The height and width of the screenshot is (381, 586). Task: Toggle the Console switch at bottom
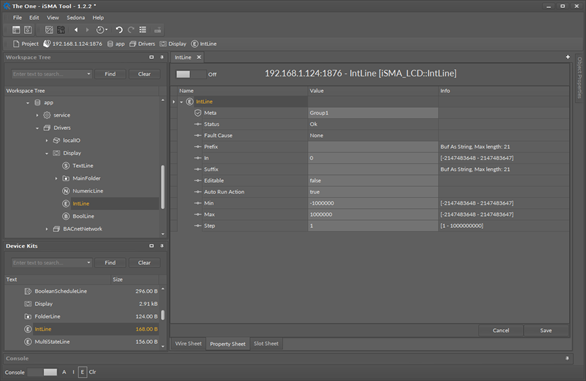(x=43, y=372)
